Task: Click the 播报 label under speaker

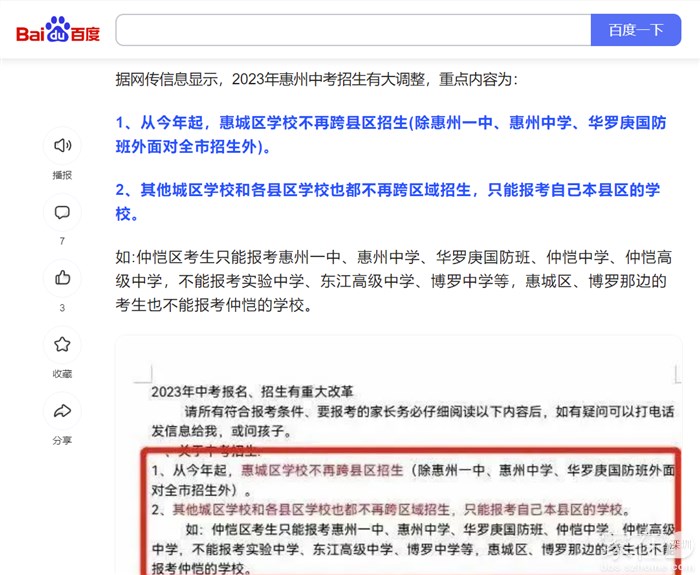Action: coord(62,175)
